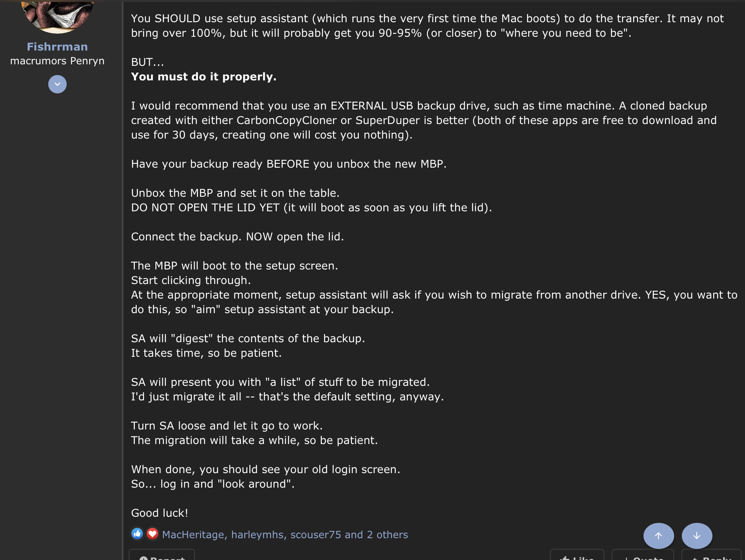Click the "Good luck!" line

click(159, 513)
